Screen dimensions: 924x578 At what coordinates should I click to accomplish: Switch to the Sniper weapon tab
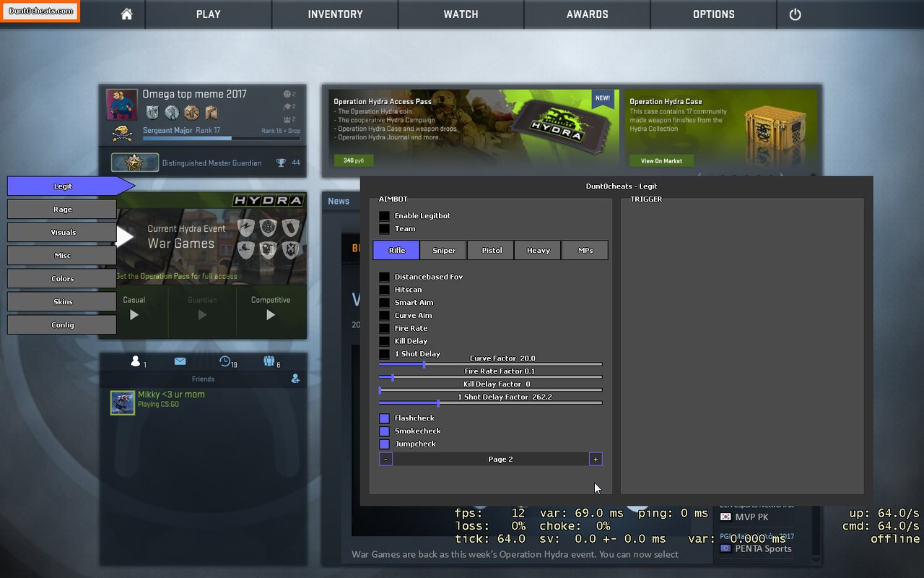[444, 250]
